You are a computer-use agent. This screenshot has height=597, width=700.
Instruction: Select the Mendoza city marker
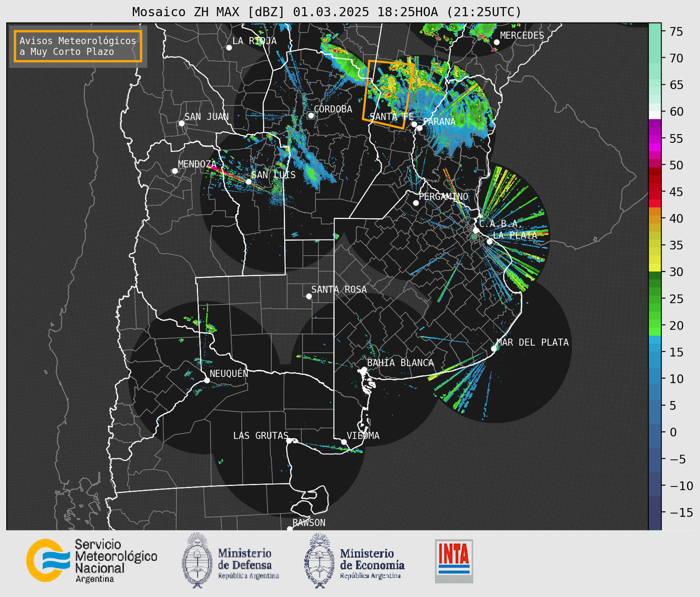175,171
